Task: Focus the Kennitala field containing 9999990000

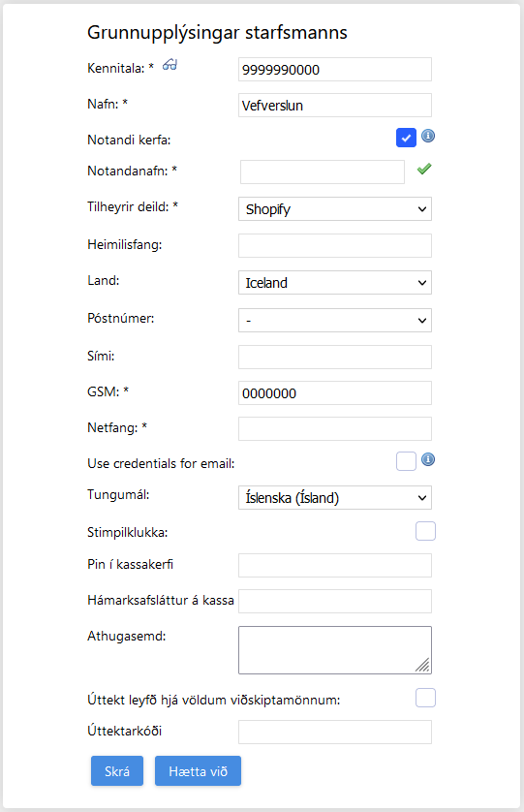Action: (x=335, y=70)
